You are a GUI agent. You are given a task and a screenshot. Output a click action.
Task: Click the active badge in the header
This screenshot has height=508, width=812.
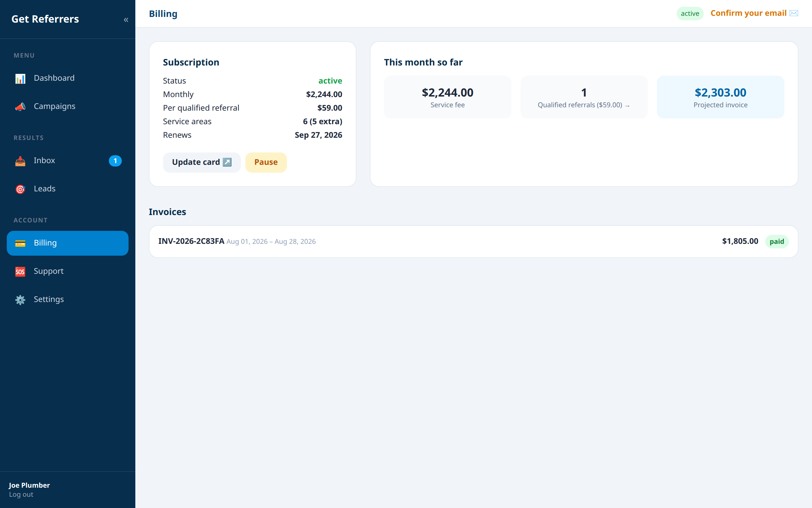pos(690,14)
